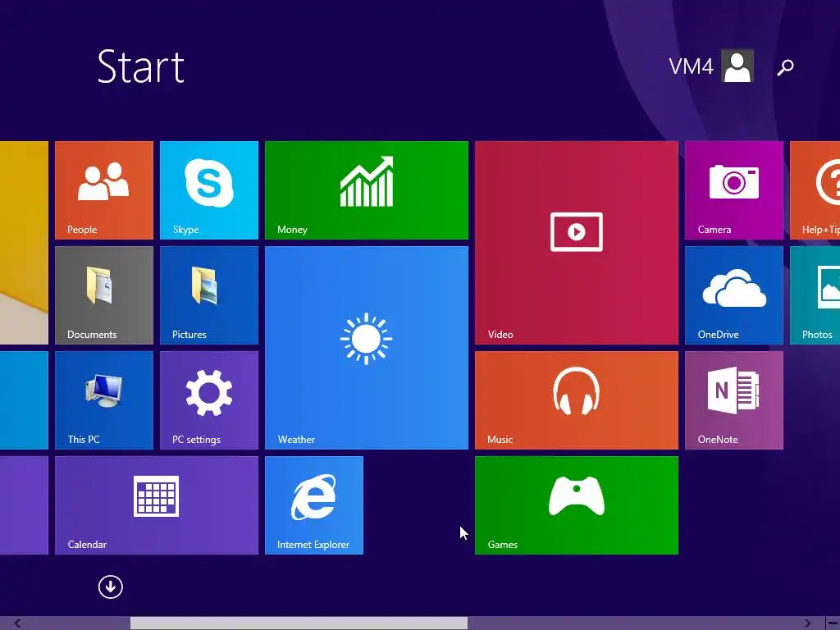Open the Weather tile

[367, 348]
